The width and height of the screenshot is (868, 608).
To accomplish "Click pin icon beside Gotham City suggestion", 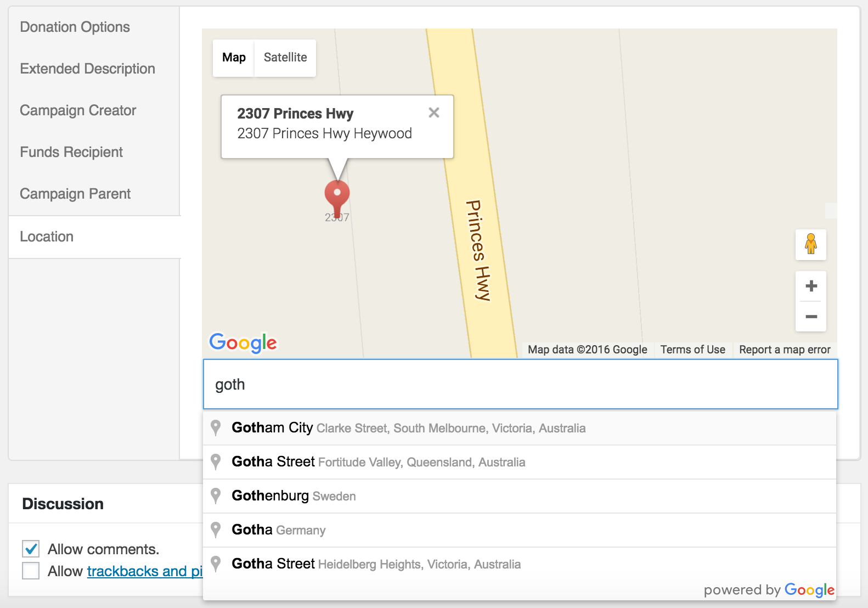I will click(x=216, y=428).
